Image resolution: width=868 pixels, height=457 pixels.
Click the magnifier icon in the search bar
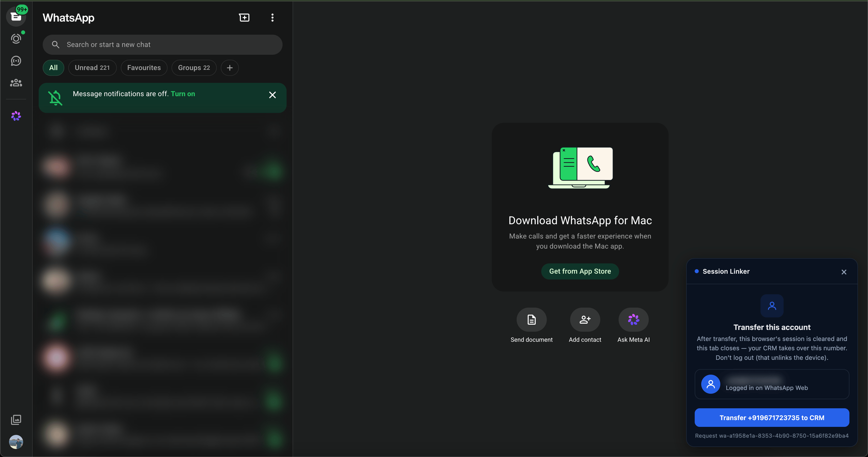56,44
